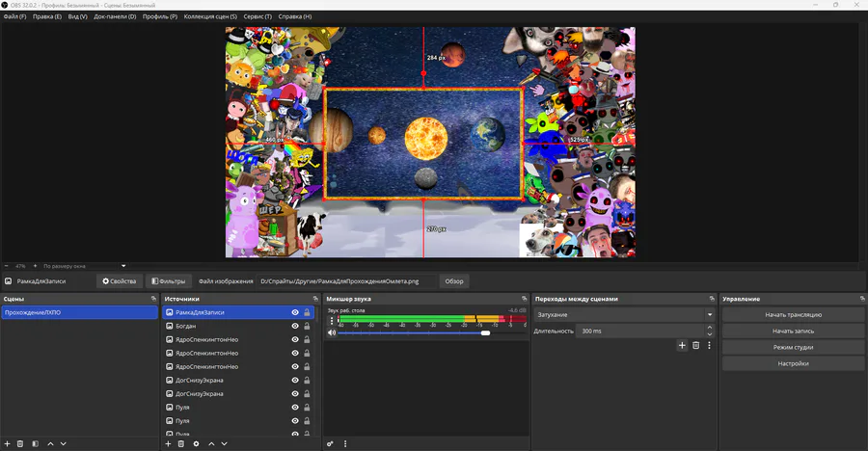Browse for image with Обзор button
Image resolution: width=868 pixels, height=451 pixels.
pos(454,281)
